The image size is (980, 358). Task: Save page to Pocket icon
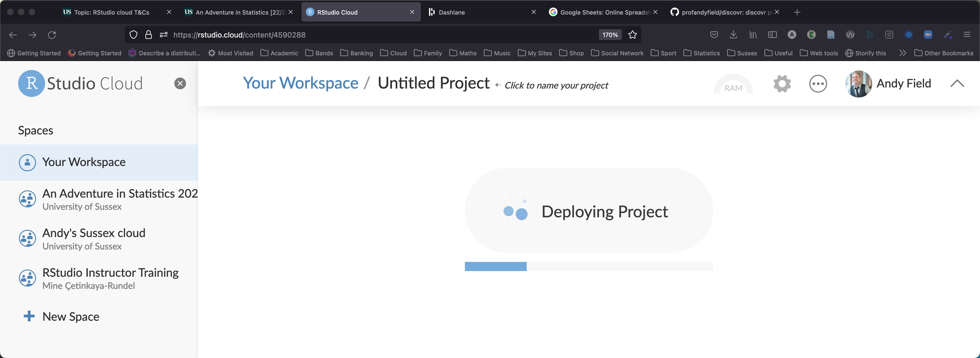click(x=714, y=35)
